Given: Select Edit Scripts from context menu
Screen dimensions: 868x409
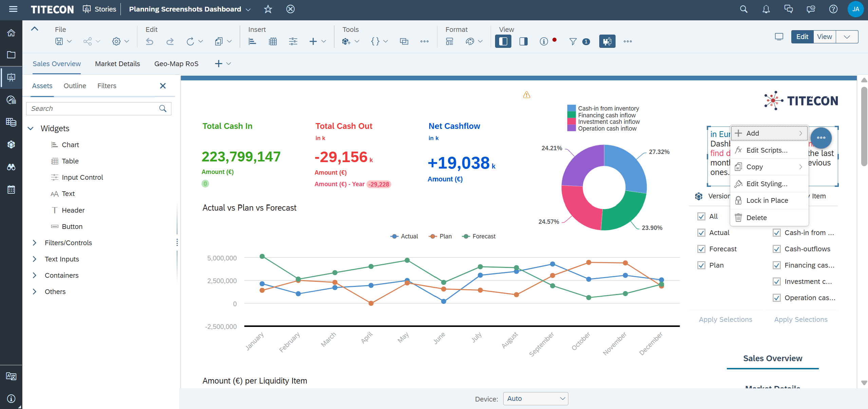Looking at the screenshot, I should (x=767, y=150).
